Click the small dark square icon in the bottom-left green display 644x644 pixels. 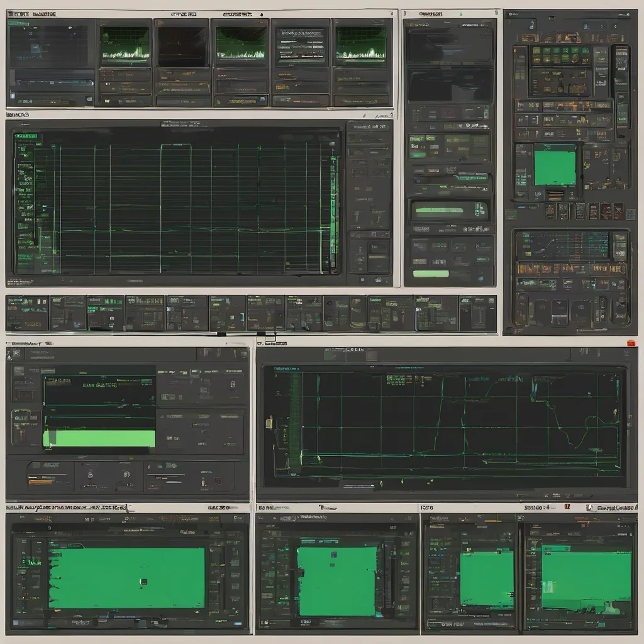tap(144, 580)
